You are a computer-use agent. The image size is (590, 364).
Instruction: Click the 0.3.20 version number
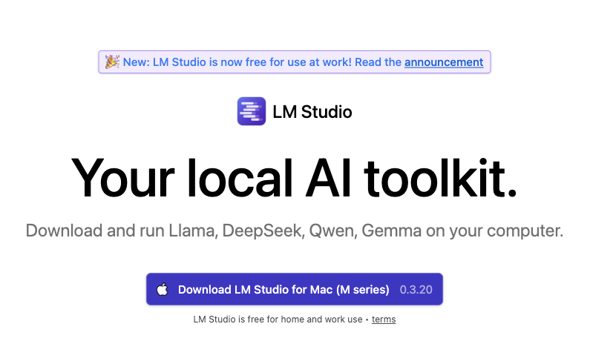pos(416,290)
